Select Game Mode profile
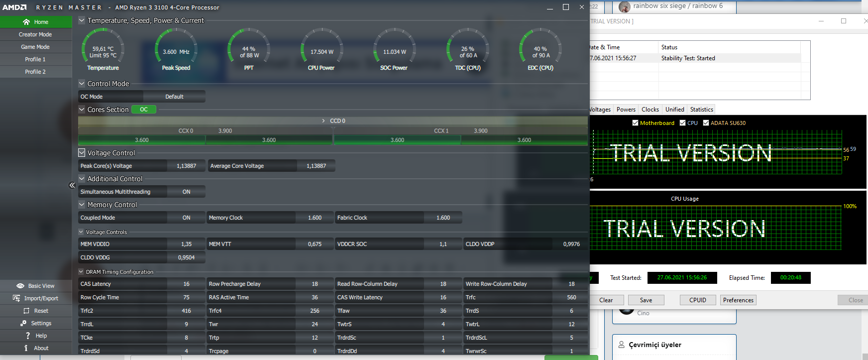This screenshot has width=868, height=360. coord(36,47)
